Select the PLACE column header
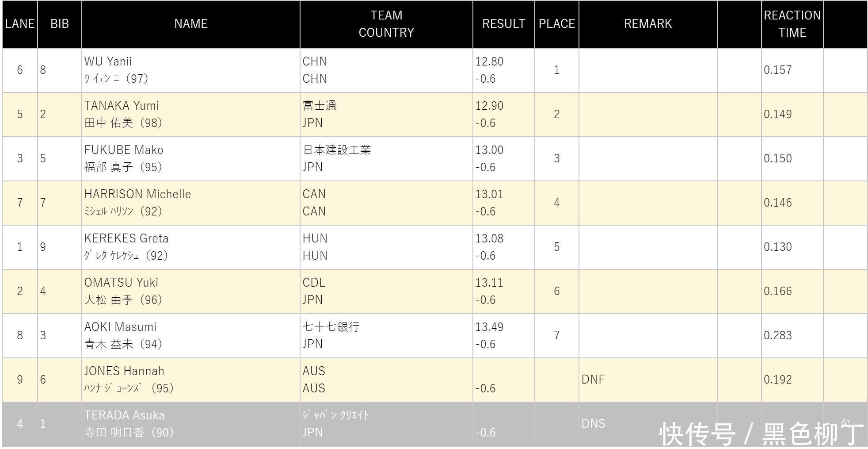Viewport: 868px width, 449px height. click(x=556, y=24)
